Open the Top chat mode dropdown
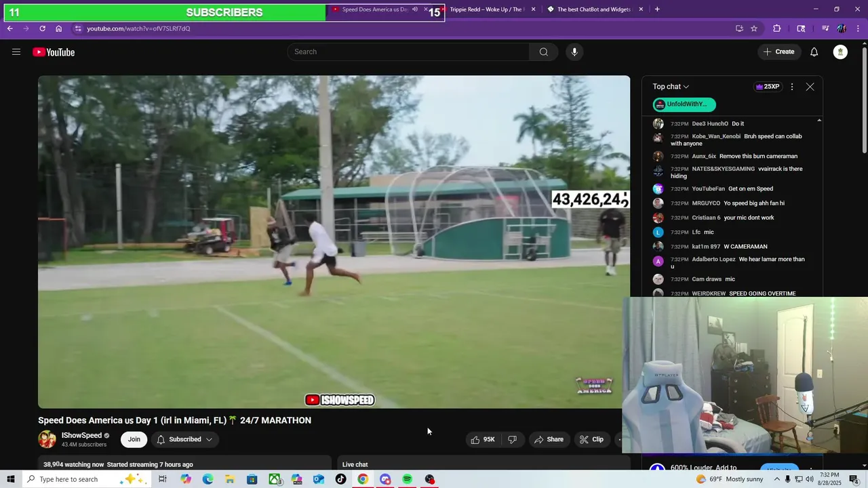The image size is (868, 488). [x=671, y=87]
